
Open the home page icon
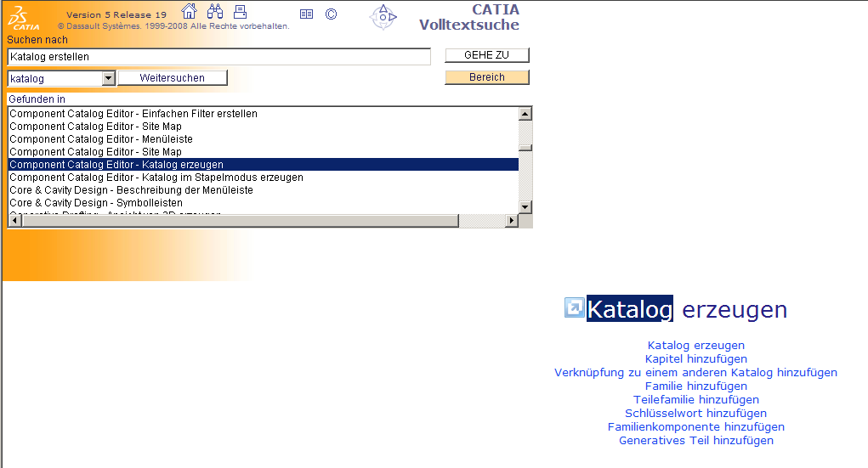coord(190,11)
